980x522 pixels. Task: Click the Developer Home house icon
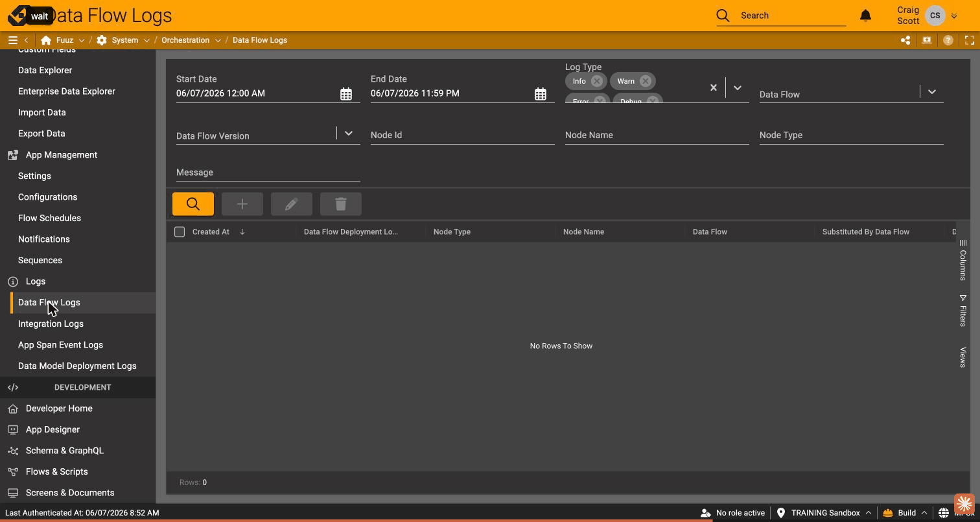[x=13, y=409]
